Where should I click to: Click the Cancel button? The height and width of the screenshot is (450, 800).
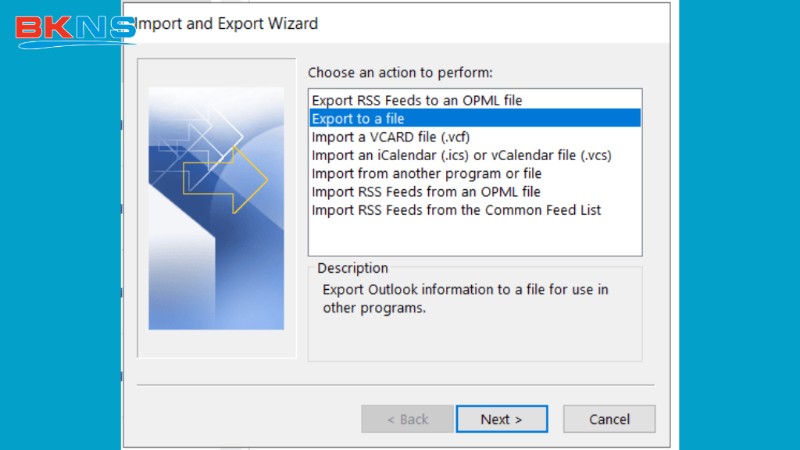tap(609, 419)
